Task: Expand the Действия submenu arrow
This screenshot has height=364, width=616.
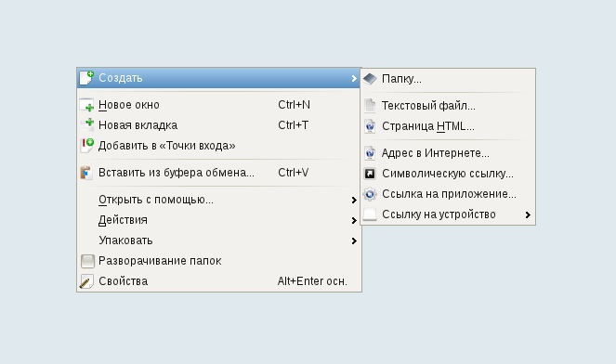Action: pos(354,220)
